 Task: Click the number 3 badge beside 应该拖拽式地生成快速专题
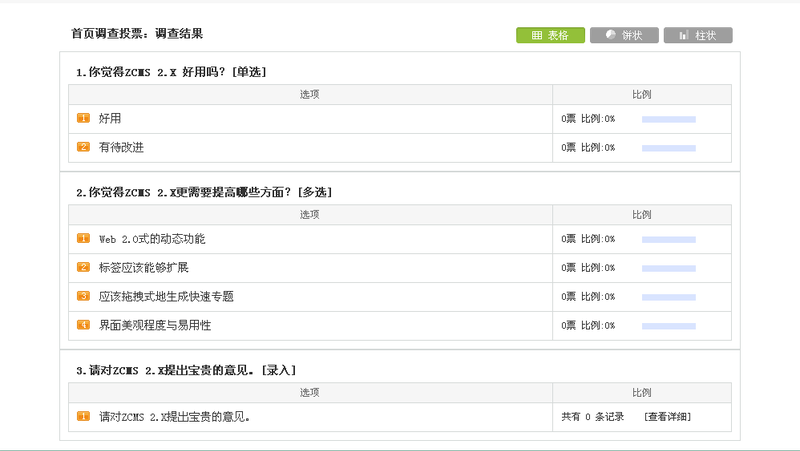coord(84,296)
